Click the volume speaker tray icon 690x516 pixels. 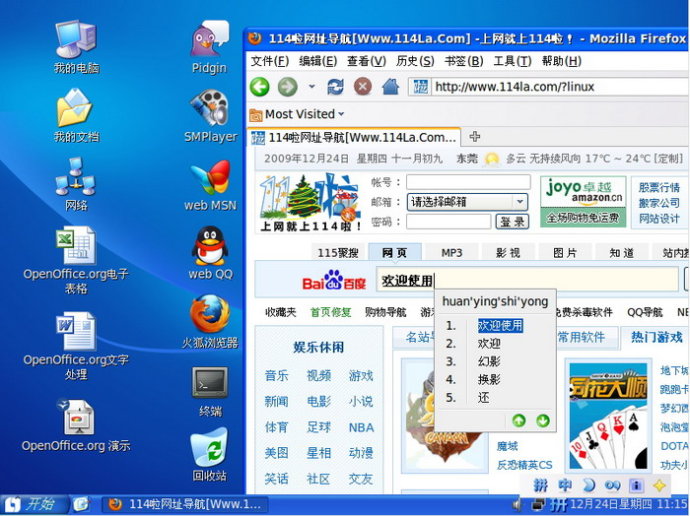(518, 504)
